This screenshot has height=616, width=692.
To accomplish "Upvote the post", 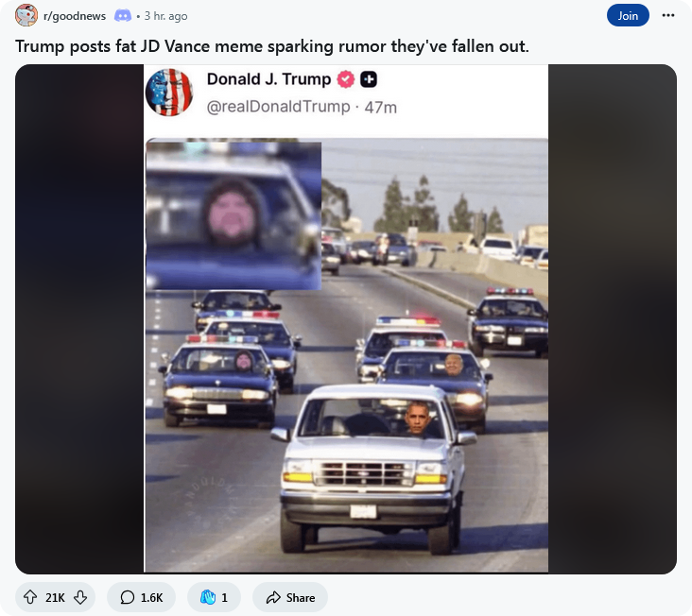I will [30, 597].
